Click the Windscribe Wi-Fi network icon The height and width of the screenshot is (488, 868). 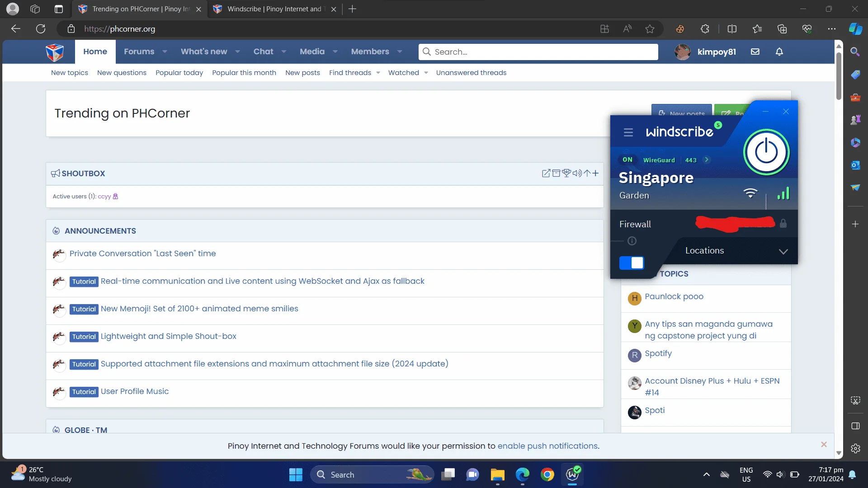tap(750, 193)
